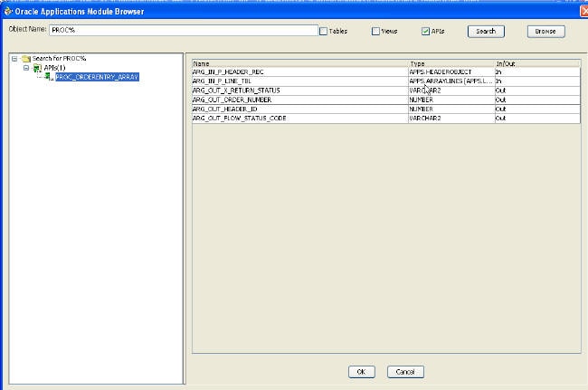Click the VARCHAR2 type for ARG_OUT_FLOW_STATUS_CODE
Image resolution: width=588 pixels, height=390 pixels.
[451, 119]
